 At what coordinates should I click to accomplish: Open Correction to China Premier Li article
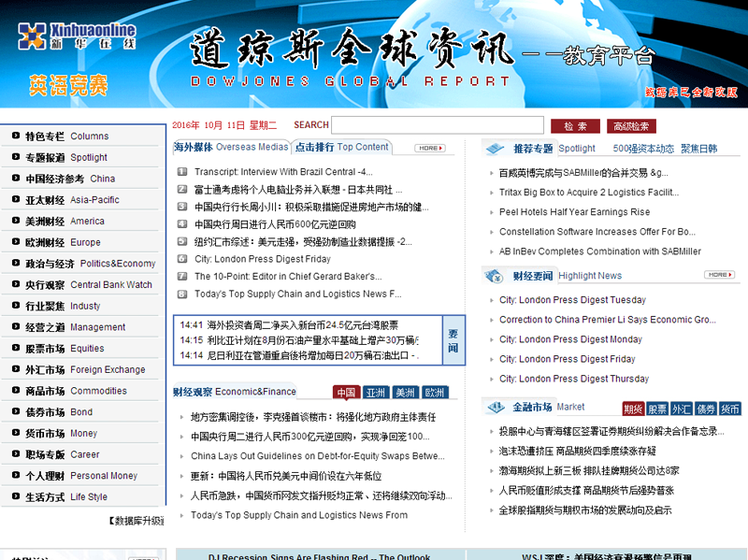tap(607, 320)
